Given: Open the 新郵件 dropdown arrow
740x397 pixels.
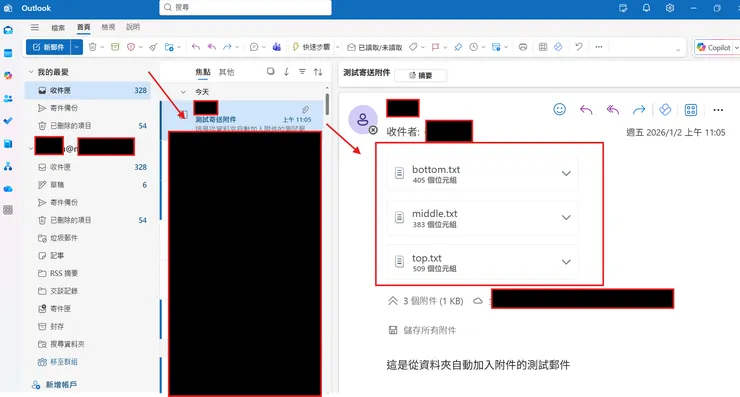Looking at the screenshot, I should click(76, 47).
